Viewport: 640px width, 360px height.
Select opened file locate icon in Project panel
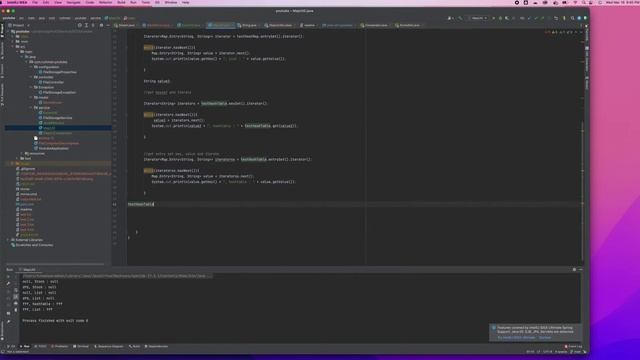[80, 25]
